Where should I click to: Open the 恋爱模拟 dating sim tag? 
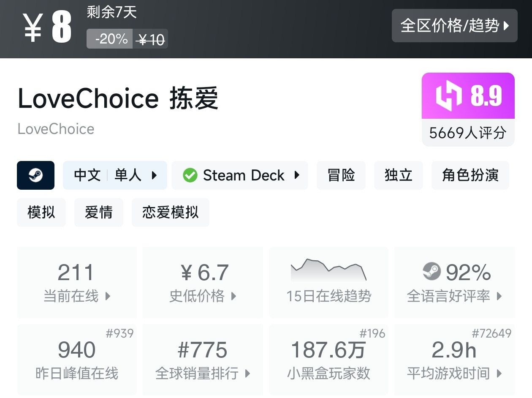click(170, 213)
